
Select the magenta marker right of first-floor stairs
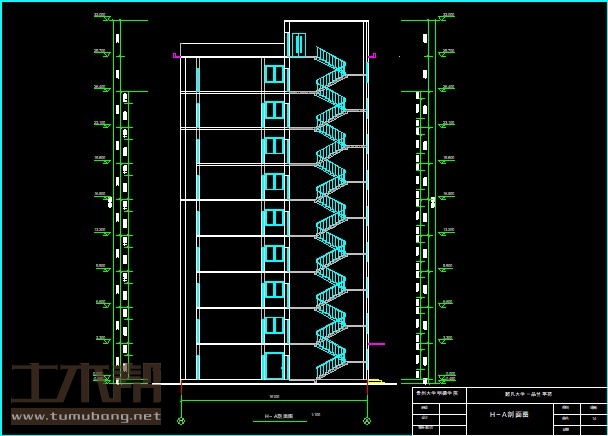pyautogui.click(x=376, y=344)
